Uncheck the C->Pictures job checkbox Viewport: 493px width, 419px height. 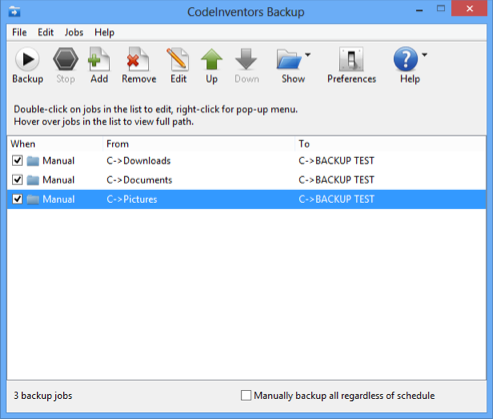tap(17, 199)
